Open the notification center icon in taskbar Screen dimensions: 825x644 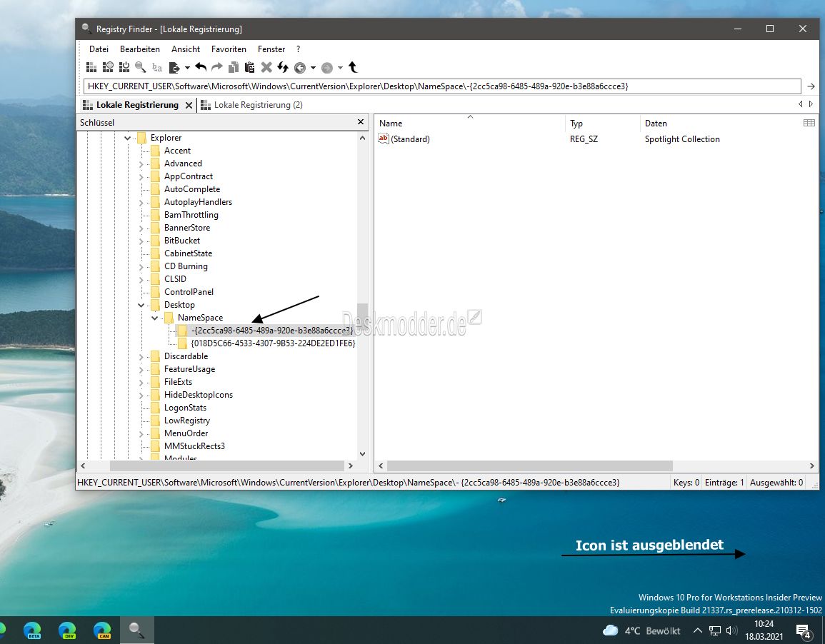[804, 631]
